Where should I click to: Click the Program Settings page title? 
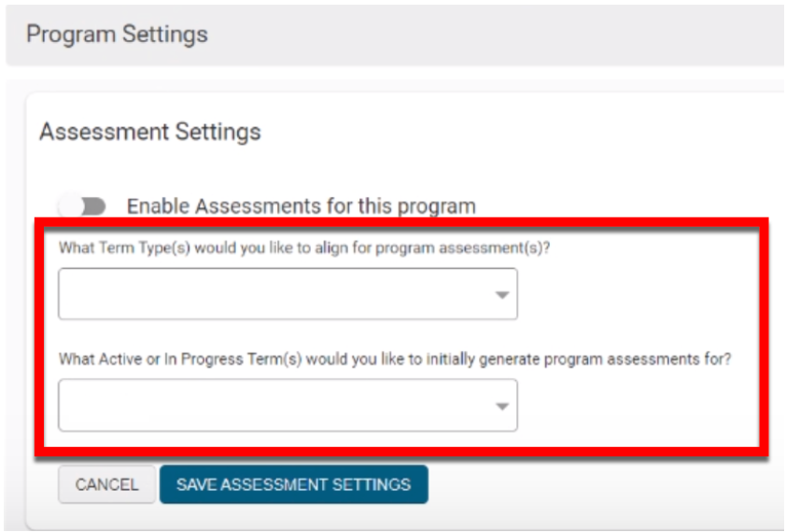[117, 35]
